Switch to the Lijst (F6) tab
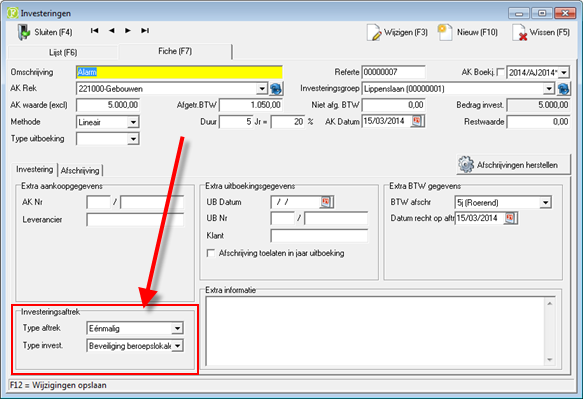This screenshot has height=399, width=583. [63, 52]
